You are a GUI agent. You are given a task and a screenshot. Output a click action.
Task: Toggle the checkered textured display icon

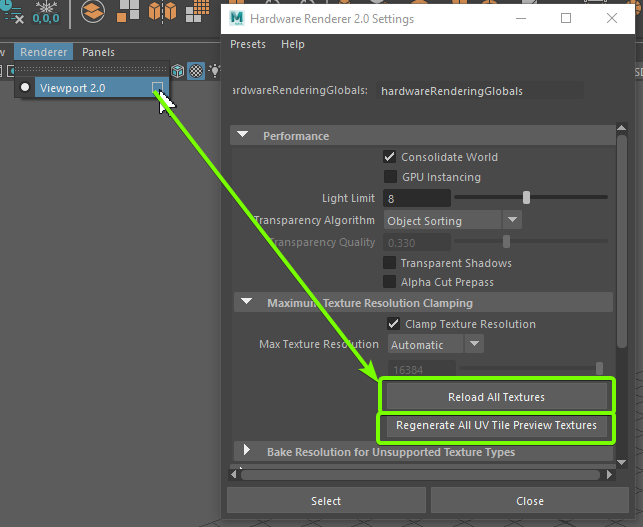coord(196,71)
